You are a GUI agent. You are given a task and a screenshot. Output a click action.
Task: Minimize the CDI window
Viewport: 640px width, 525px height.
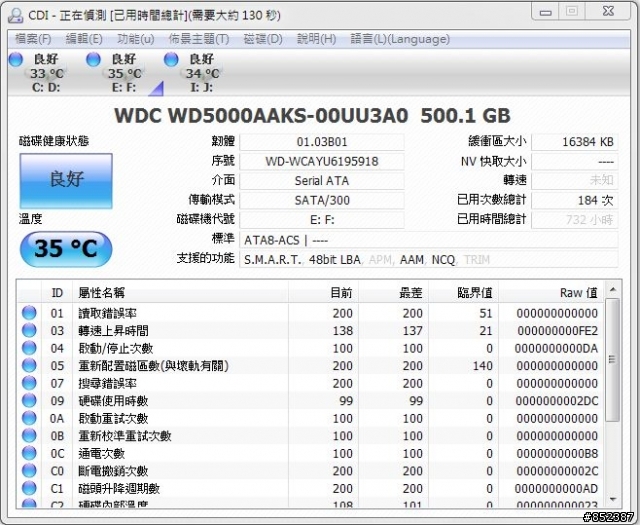[x=546, y=11]
